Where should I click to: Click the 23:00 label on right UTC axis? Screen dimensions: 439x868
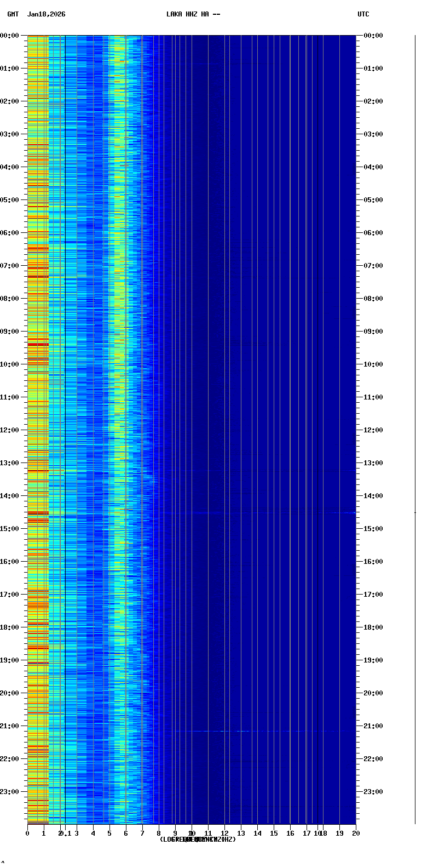[x=373, y=792]
